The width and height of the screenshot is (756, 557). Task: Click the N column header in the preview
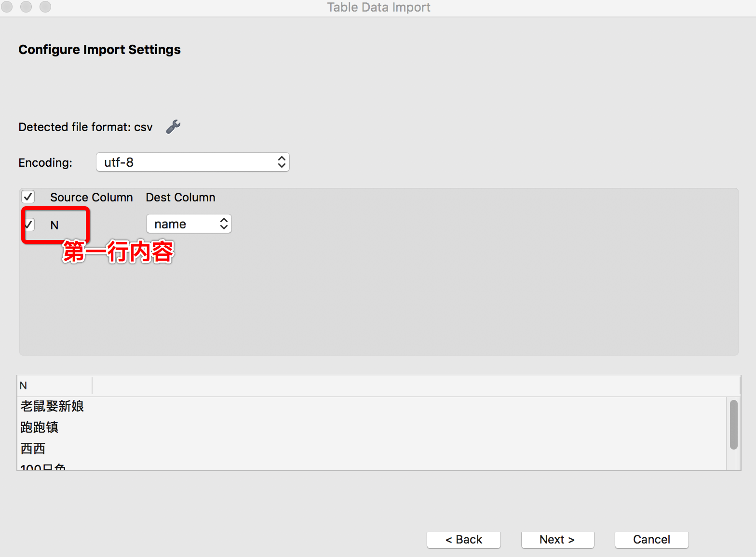pyautogui.click(x=54, y=386)
